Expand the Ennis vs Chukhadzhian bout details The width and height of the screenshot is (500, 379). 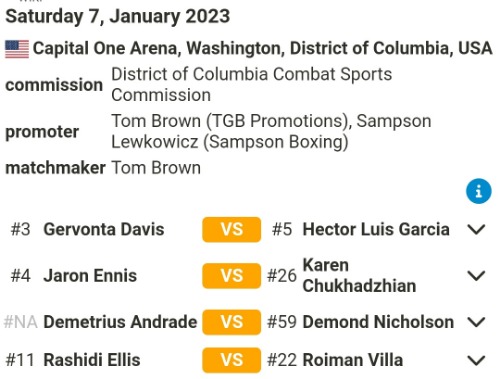[476, 276]
